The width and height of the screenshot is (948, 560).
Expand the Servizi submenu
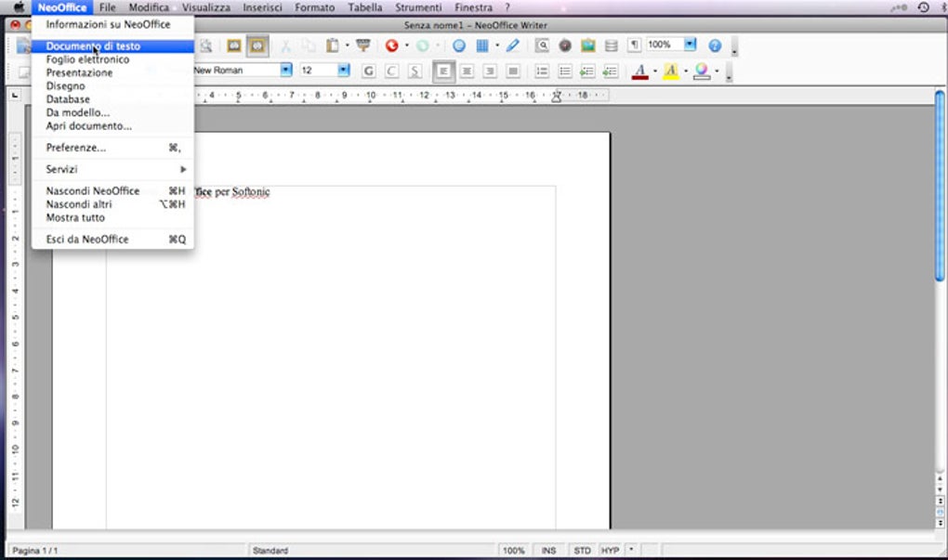point(113,169)
